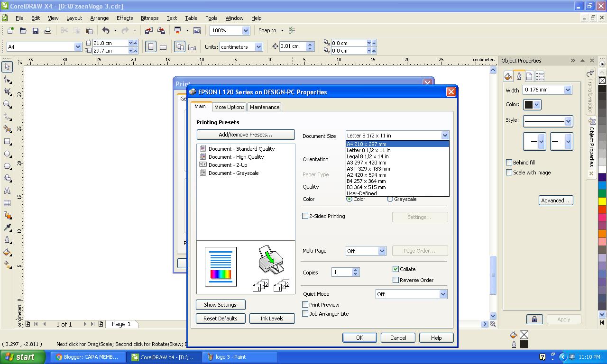Pick the red swatch in color palette
The height and width of the screenshot is (364, 607).
click(602, 217)
